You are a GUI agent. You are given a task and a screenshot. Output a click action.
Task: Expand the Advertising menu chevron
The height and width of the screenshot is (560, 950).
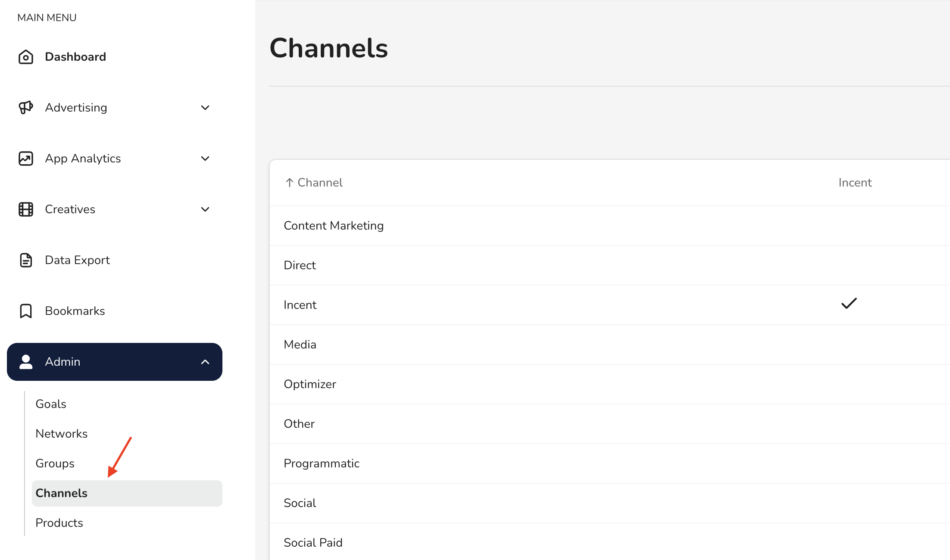(x=205, y=108)
